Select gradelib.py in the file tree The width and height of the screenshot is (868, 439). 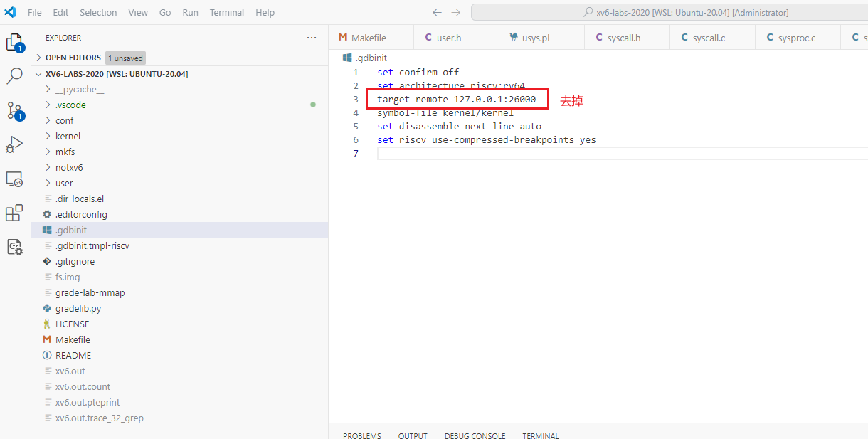[78, 308]
